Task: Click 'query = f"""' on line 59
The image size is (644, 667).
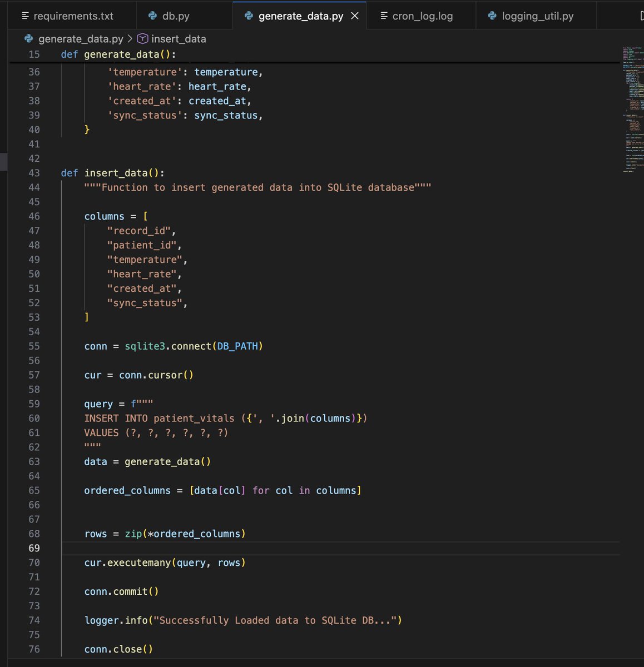Action: (x=118, y=404)
